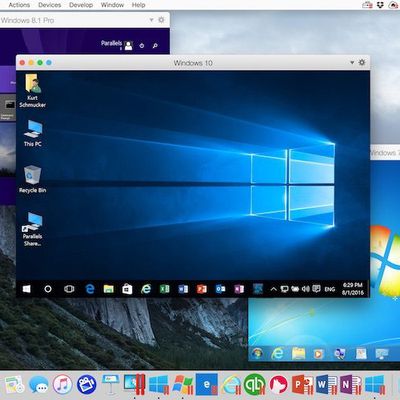Open Outlook from Windows 10 taskbar
The width and height of the screenshot is (400, 400).
pyautogui.click(x=220, y=289)
